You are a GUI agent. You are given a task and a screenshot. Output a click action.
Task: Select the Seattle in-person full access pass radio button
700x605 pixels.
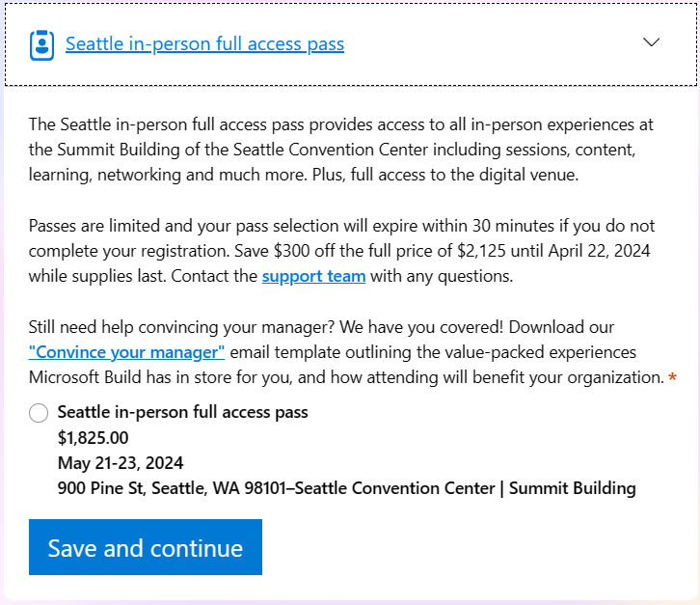tap(39, 414)
